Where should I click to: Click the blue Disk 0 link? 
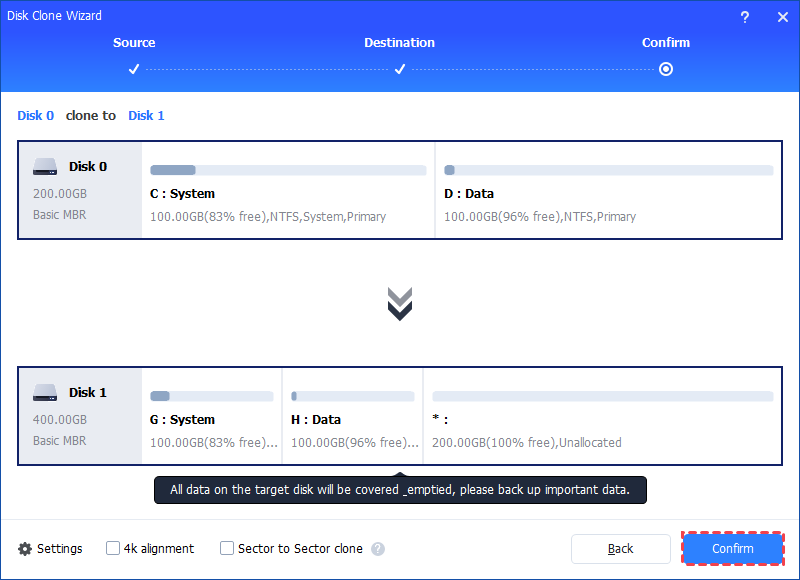click(35, 115)
